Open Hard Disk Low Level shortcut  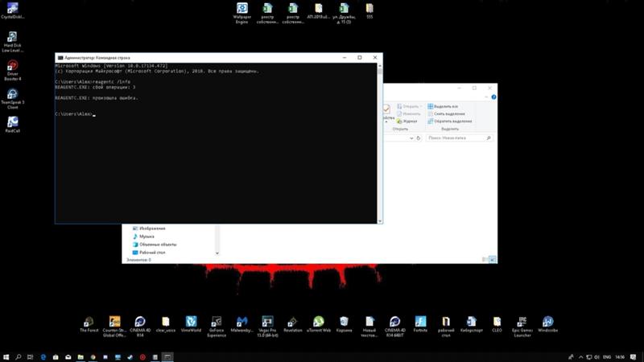[12, 42]
